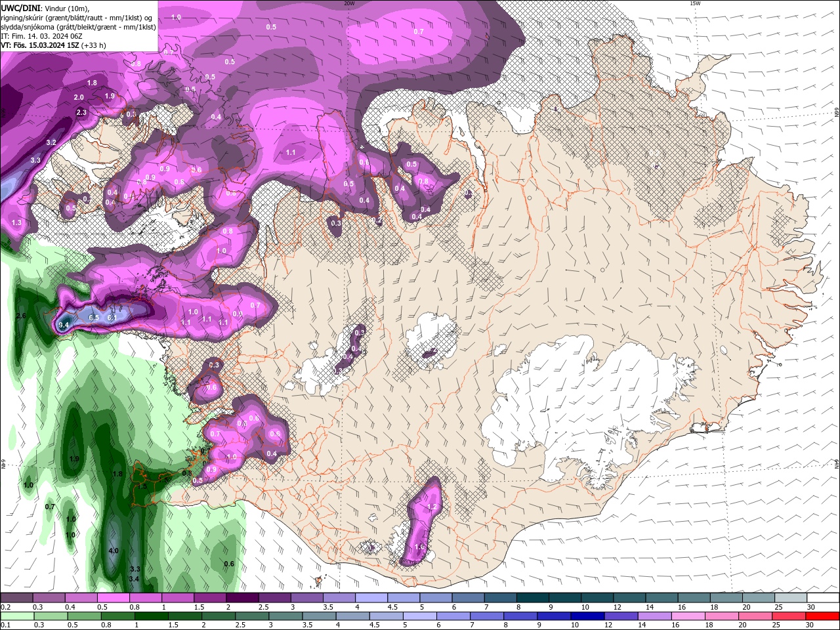
Task: Pick the dark blue swatch labeled 10 in lower legend
Action: tap(586, 617)
